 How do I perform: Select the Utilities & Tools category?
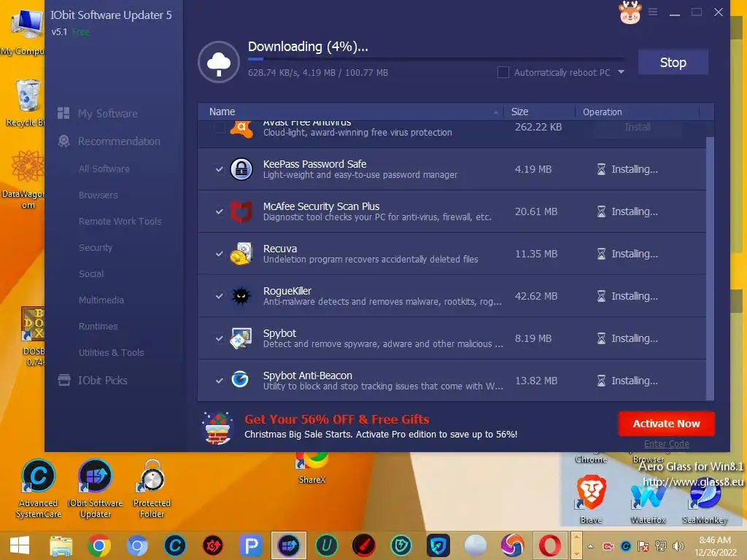coord(111,352)
